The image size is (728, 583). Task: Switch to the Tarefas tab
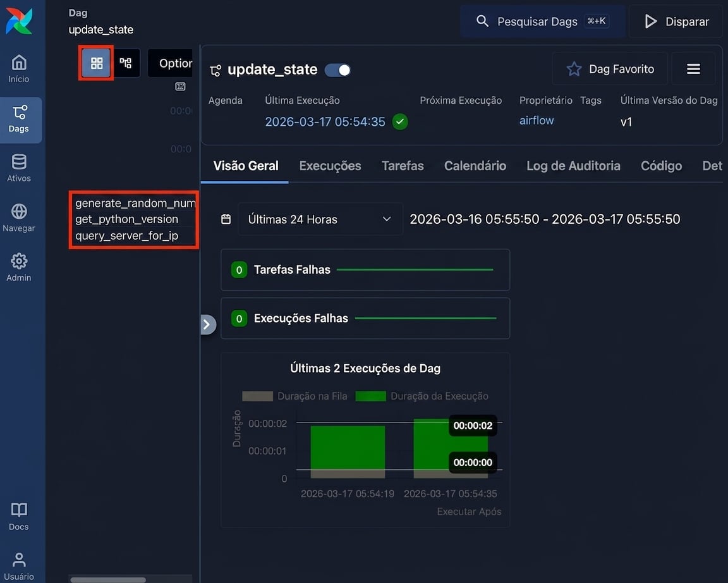coord(403,166)
